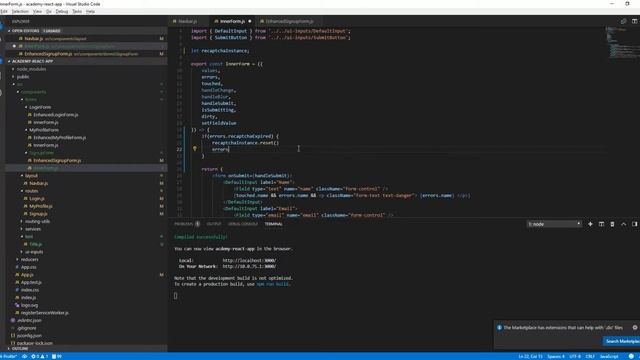Screen dimensions: 640x360
Task: Expand the ui-inputs folder
Action: pyautogui.click(x=34, y=252)
